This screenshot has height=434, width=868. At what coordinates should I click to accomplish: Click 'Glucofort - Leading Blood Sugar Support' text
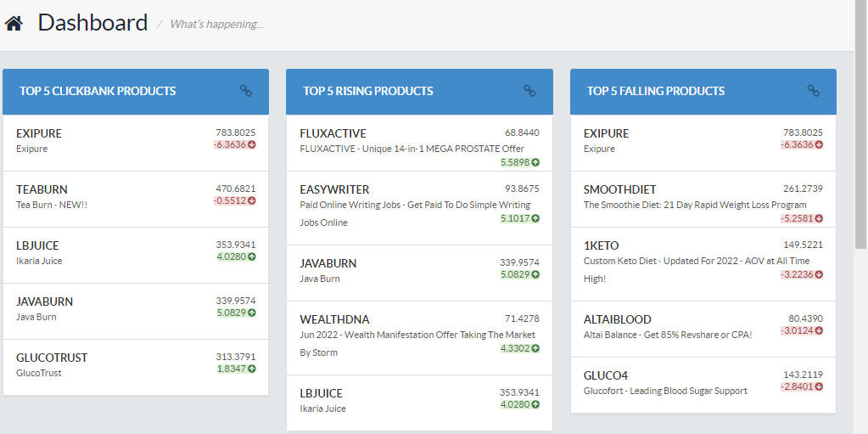point(665,391)
